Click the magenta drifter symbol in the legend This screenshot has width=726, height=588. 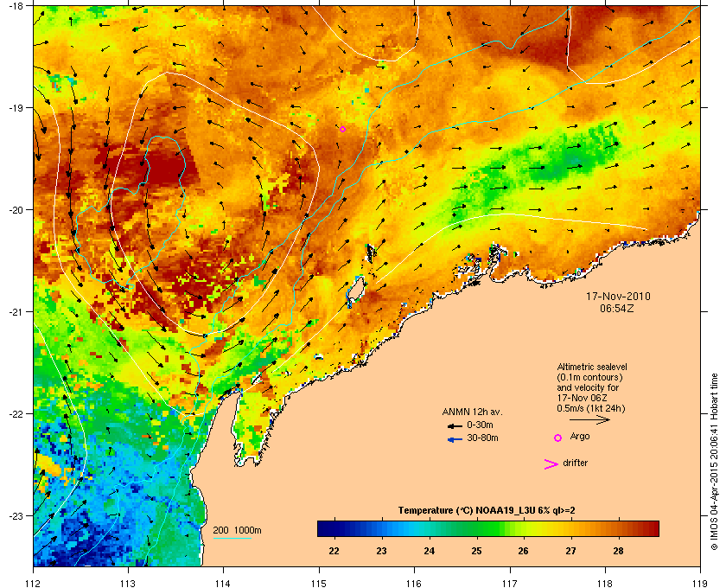click(x=551, y=464)
